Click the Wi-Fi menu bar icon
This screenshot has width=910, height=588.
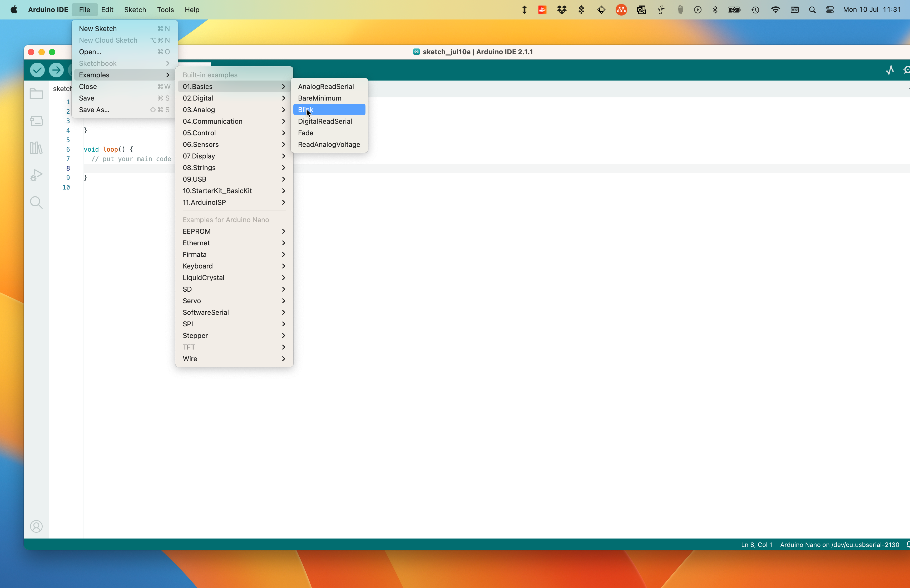775,9
